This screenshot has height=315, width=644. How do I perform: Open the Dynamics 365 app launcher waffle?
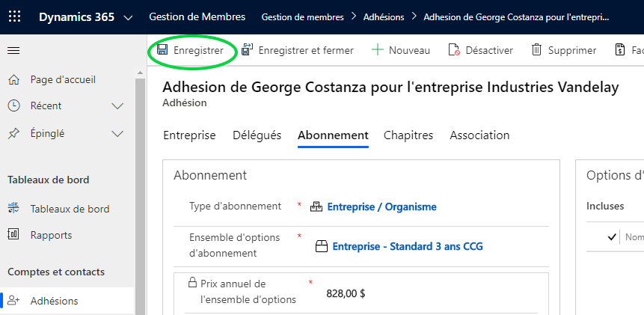click(x=15, y=16)
